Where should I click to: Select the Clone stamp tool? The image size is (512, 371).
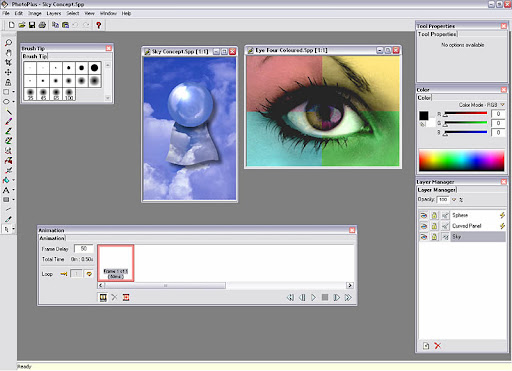pyautogui.click(x=8, y=82)
